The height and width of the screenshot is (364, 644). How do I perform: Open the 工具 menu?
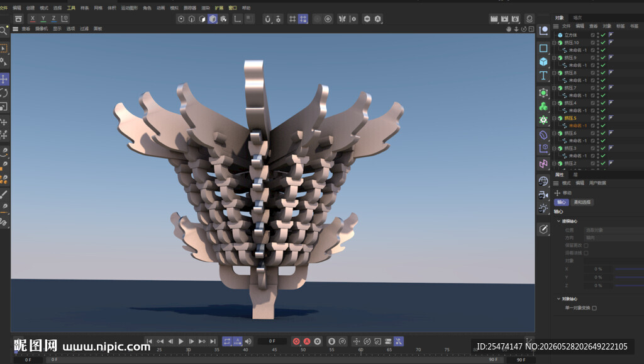pyautogui.click(x=71, y=8)
